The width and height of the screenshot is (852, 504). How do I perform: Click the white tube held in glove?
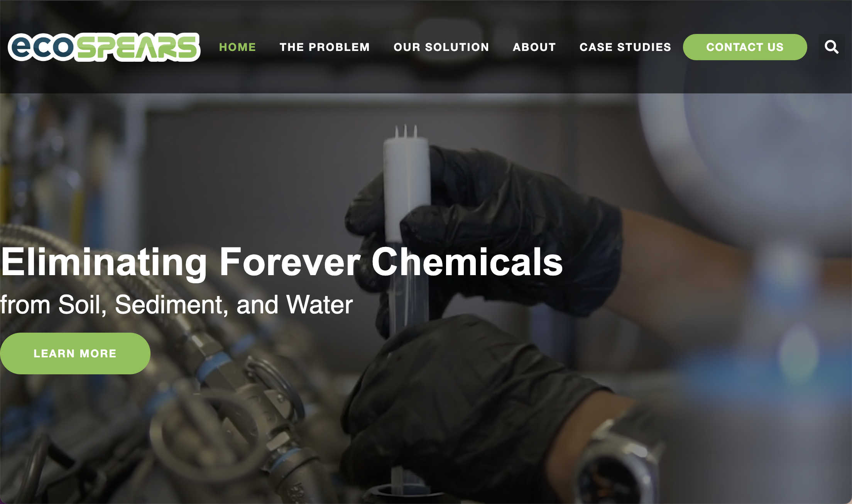(x=406, y=185)
